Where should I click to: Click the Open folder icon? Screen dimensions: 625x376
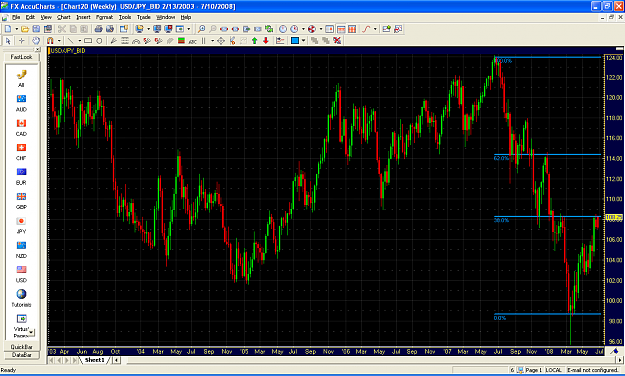pyautogui.click(x=25, y=29)
